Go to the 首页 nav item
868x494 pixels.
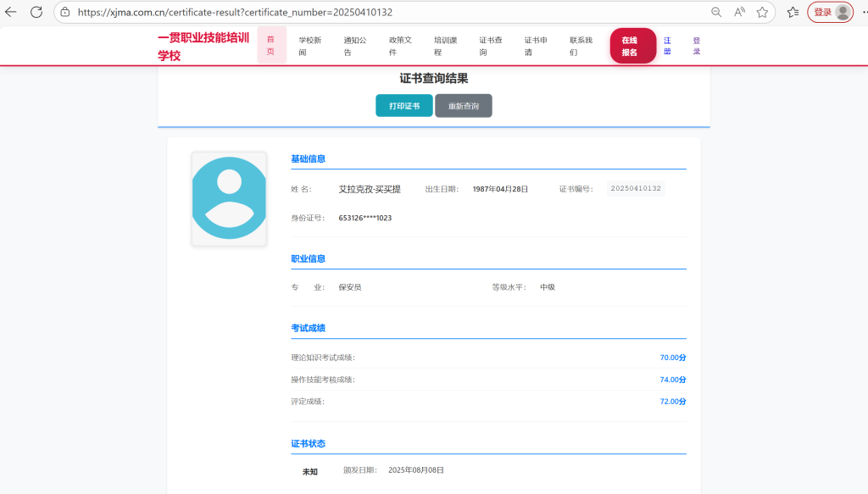[x=271, y=46]
